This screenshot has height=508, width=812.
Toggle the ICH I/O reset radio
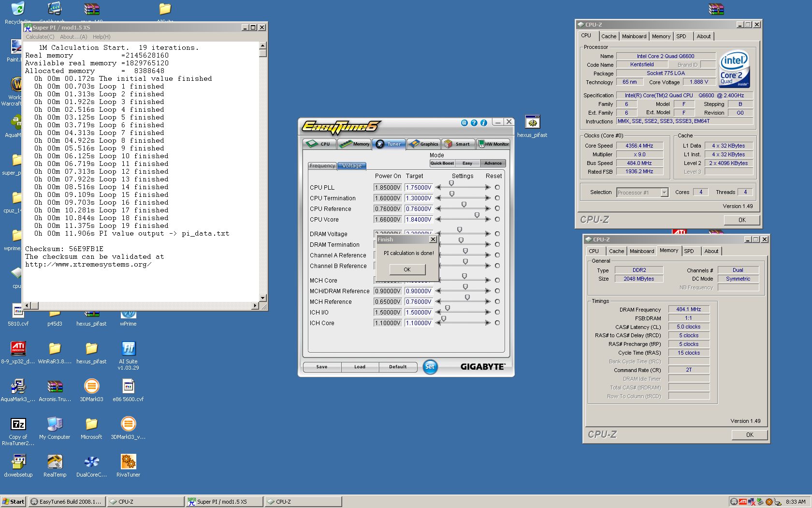pos(497,312)
